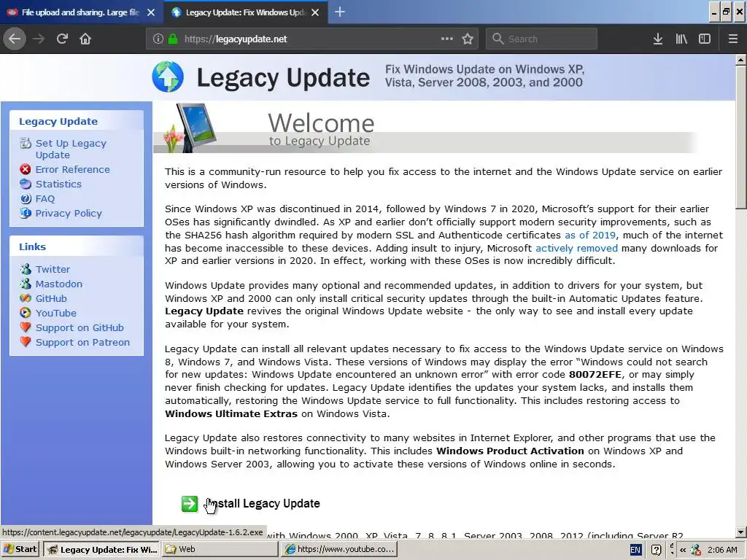747x560 pixels.
Task: Click the Twitter people icon
Action: pos(26,269)
